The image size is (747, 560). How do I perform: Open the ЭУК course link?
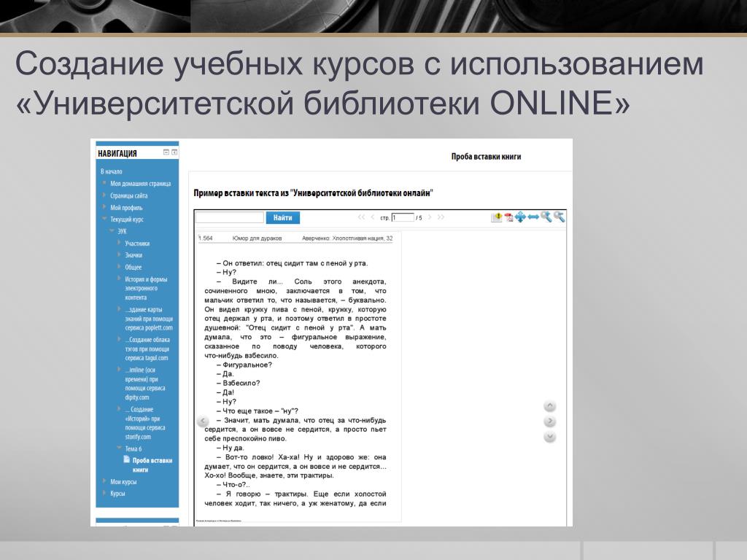[x=122, y=231]
